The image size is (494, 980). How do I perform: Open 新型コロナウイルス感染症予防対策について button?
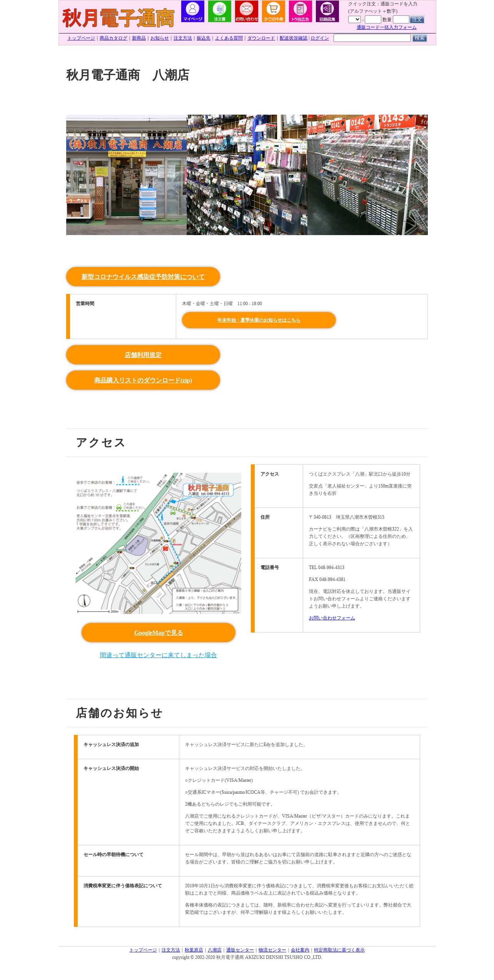[143, 277]
